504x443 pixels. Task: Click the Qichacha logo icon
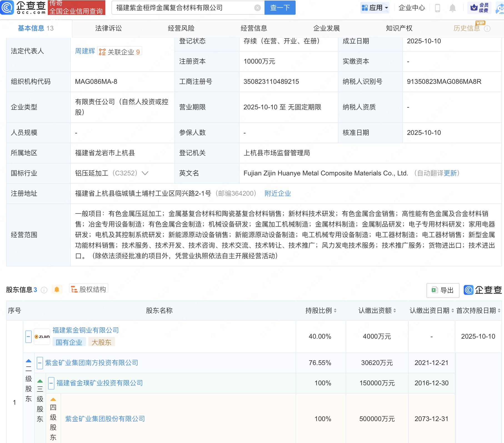pos(7,7)
